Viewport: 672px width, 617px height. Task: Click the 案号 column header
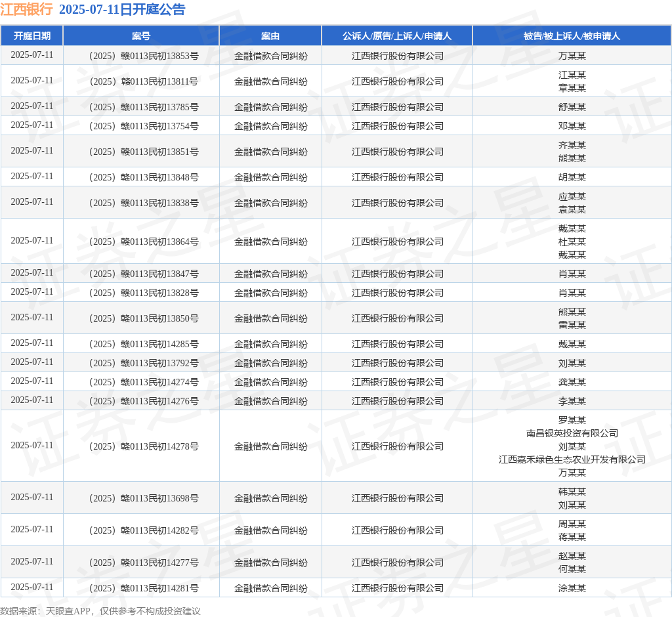click(141, 36)
